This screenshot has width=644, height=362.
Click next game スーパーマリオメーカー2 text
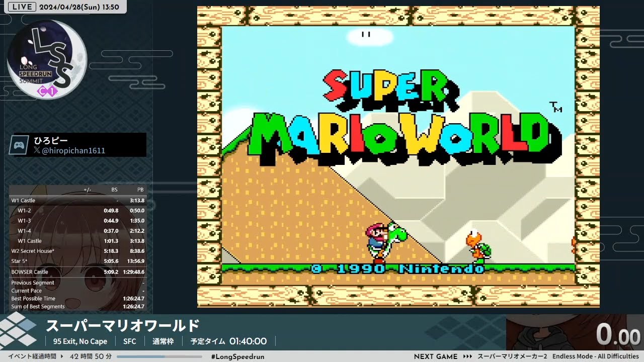point(512,356)
